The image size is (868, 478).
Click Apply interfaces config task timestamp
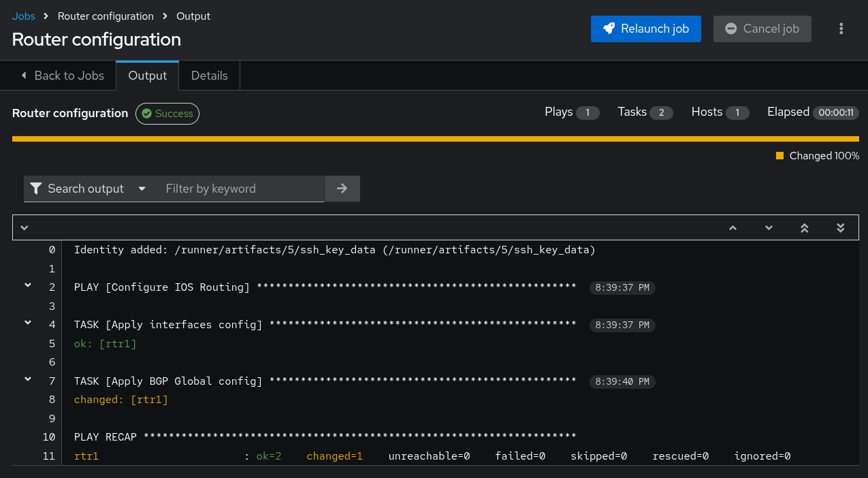tap(622, 325)
